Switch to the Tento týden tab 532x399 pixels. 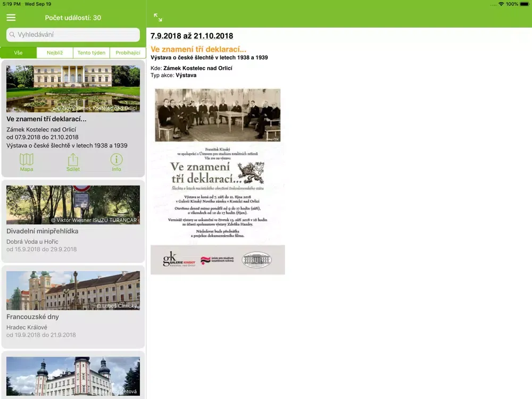point(92,53)
